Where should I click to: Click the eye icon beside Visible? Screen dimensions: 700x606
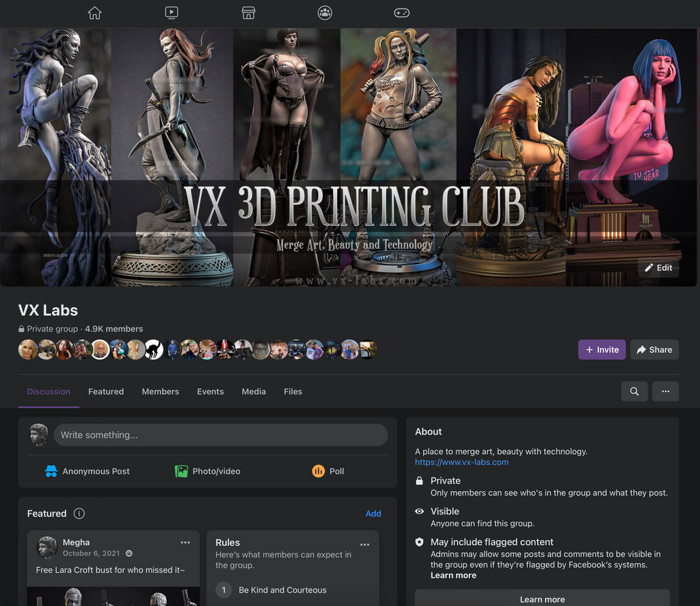pyautogui.click(x=419, y=512)
